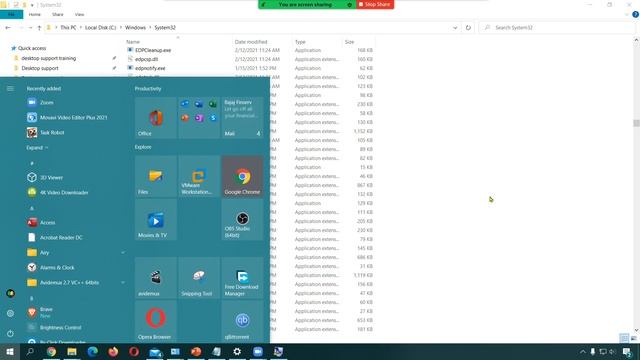Open the Files tile under Explore

[156, 176]
